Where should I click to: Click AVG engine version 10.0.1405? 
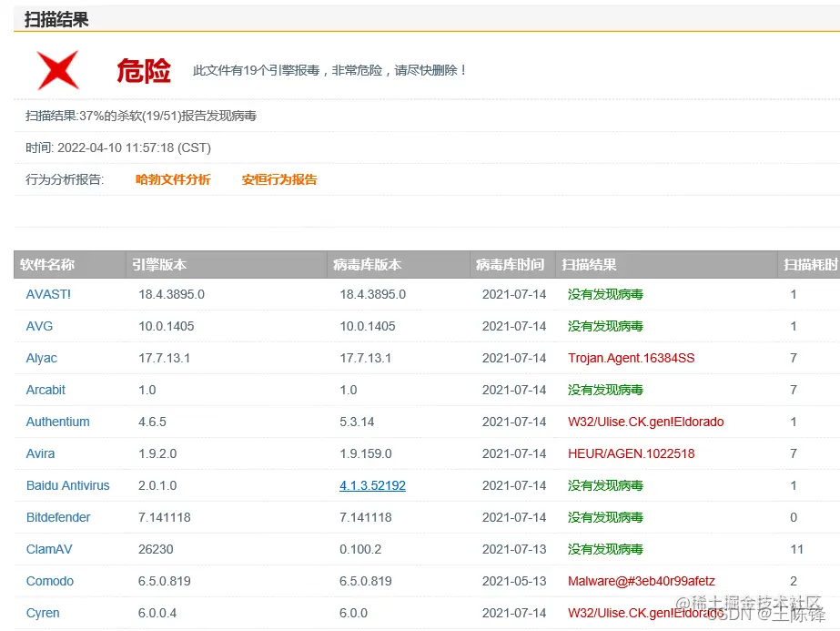point(166,326)
